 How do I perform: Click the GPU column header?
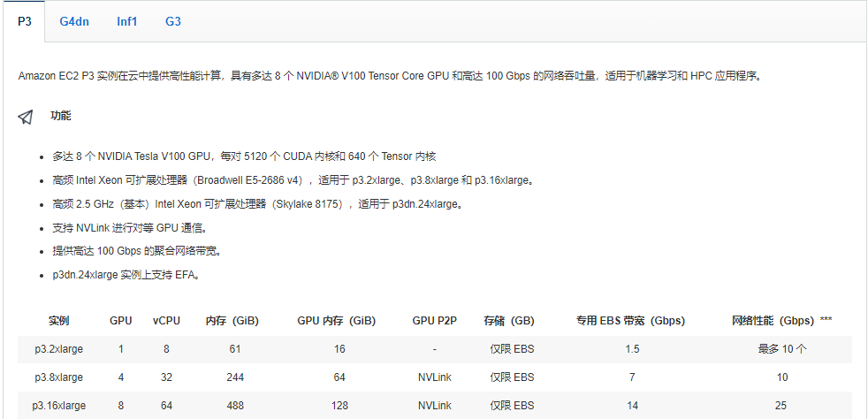(x=121, y=321)
